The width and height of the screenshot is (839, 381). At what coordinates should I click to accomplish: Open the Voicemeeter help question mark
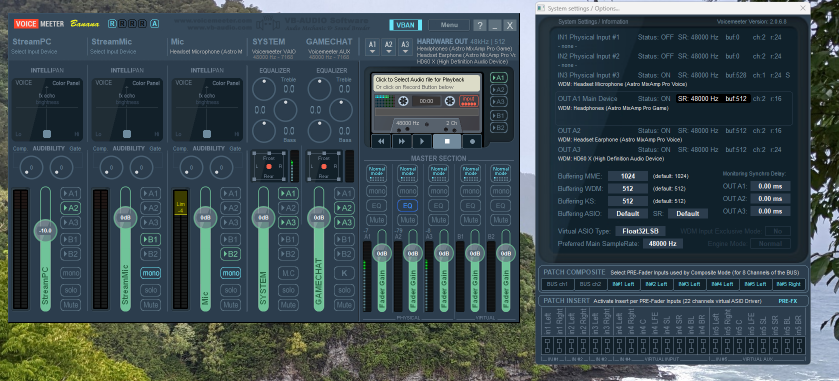(x=480, y=25)
